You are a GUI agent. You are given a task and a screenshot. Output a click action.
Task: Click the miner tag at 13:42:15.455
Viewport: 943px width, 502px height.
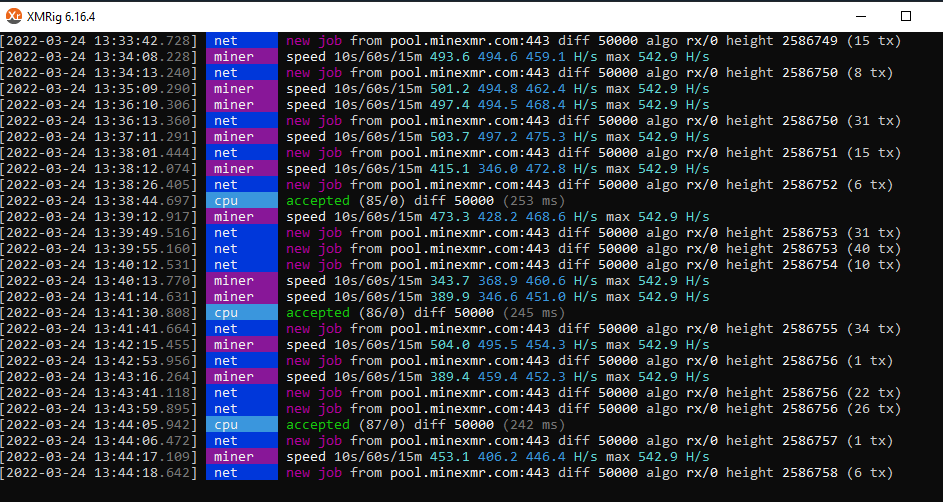tap(242, 345)
